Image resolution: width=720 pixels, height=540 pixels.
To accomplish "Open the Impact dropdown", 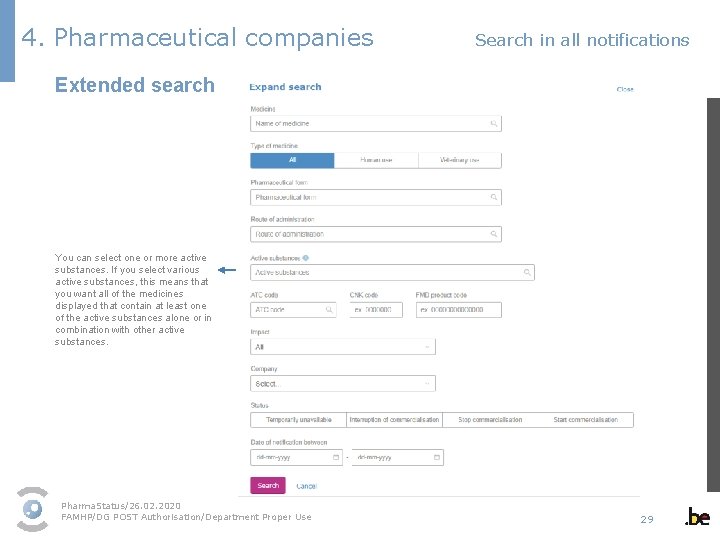I will [343, 347].
